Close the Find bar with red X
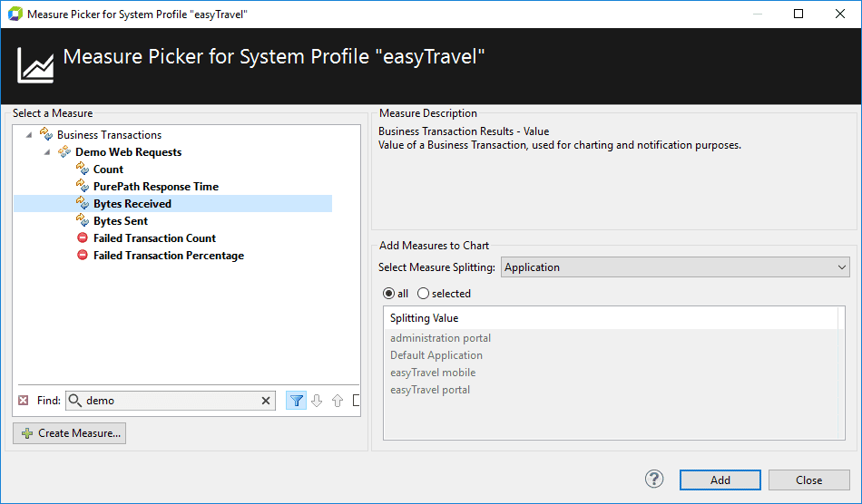The image size is (862, 504). 23,401
